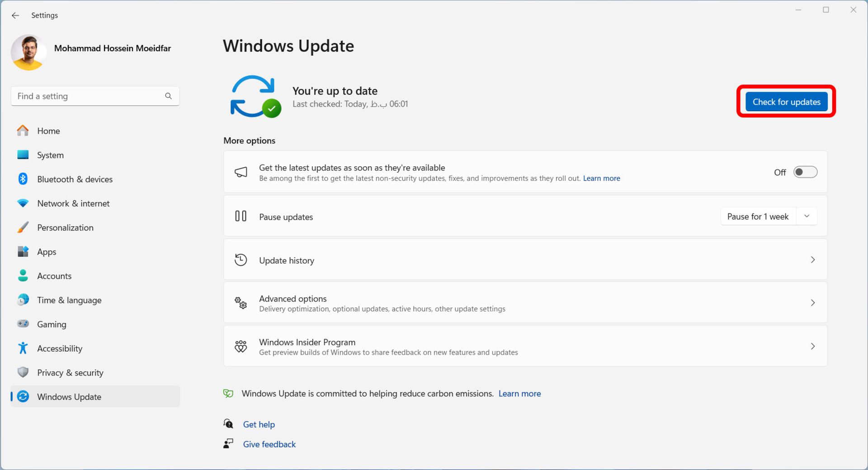The height and width of the screenshot is (470, 868).
Task: Click the Advanced options gears icon
Action: [x=241, y=303]
